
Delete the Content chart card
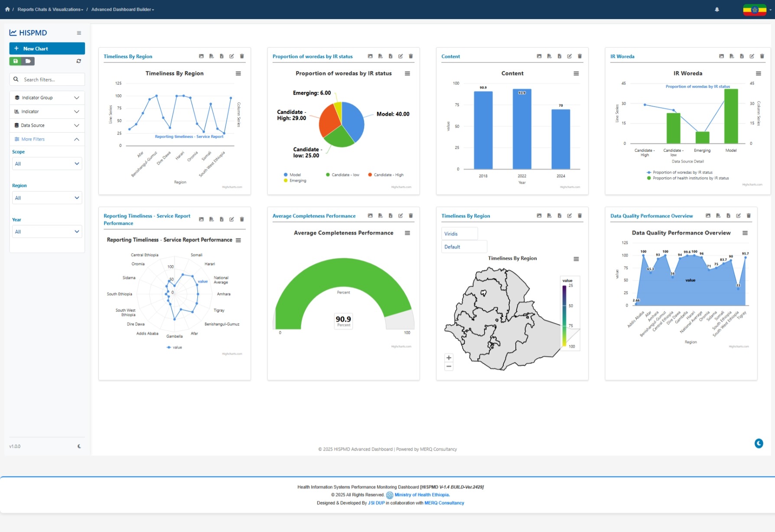click(580, 56)
